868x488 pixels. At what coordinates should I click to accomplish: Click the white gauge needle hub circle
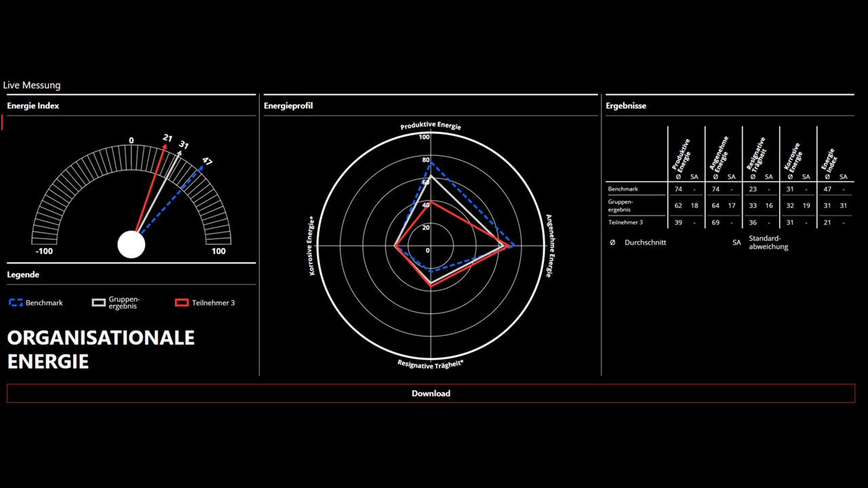[x=132, y=245]
